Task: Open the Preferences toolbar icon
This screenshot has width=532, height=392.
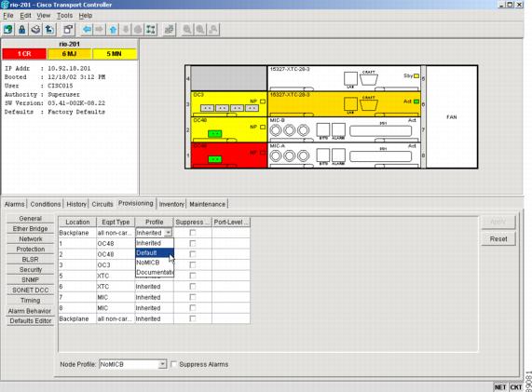Action: point(68,30)
